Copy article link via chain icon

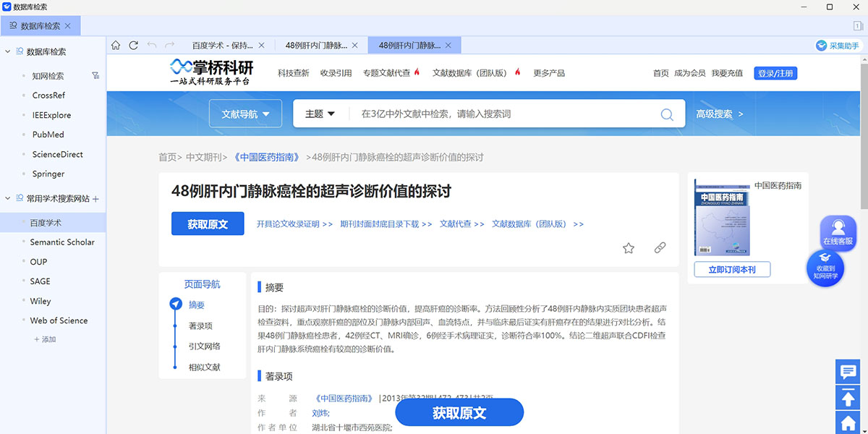[660, 248]
